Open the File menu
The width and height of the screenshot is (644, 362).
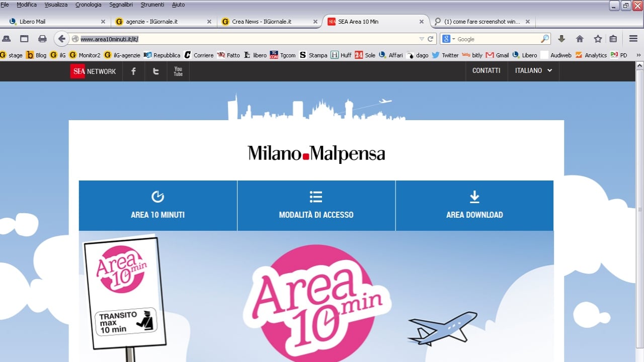(5, 5)
